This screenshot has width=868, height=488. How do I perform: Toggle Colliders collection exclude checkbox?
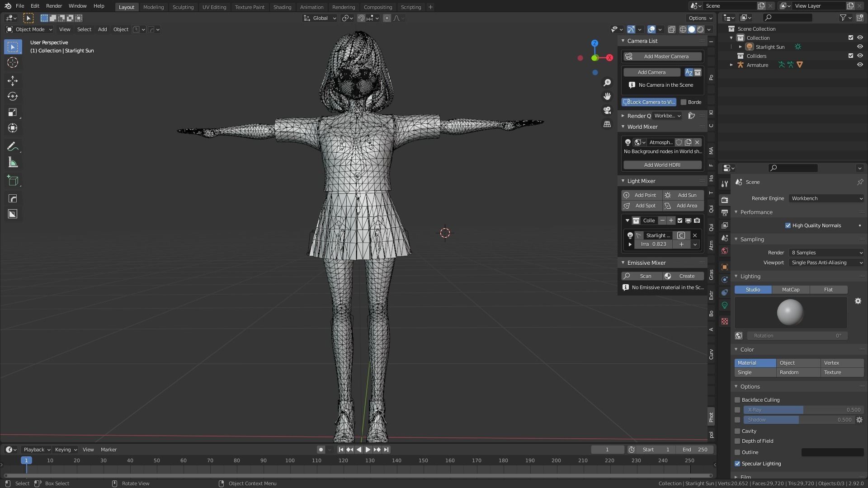click(x=851, y=56)
